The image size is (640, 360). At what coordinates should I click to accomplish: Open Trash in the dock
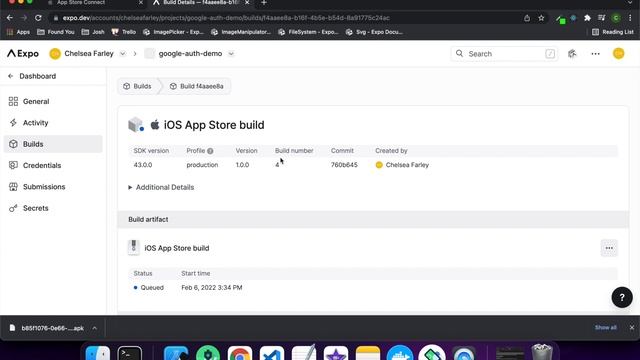[x=542, y=353]
